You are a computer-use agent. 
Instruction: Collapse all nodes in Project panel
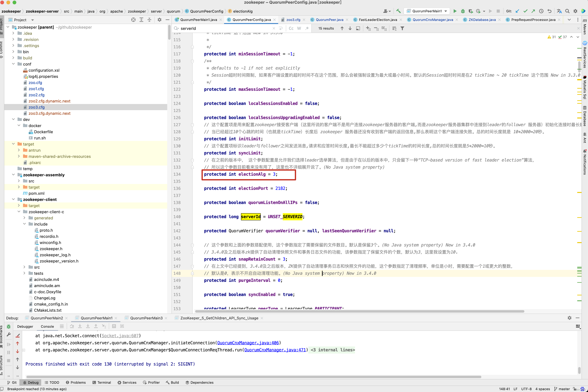pos(149,20)
